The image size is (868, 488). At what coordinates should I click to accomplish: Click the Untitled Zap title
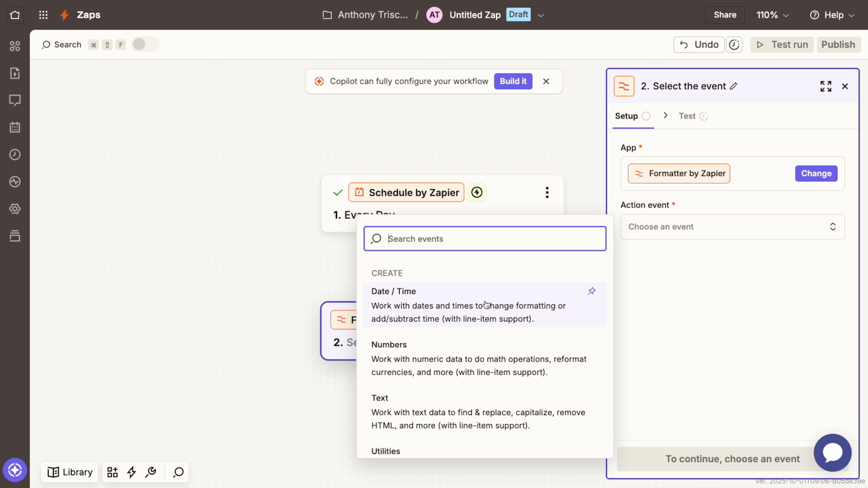coord(475,15)
